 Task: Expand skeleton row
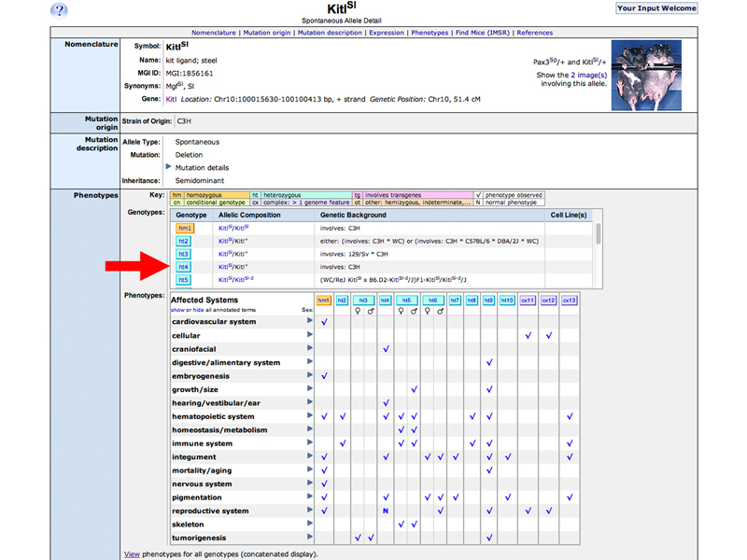click(310, 524)
